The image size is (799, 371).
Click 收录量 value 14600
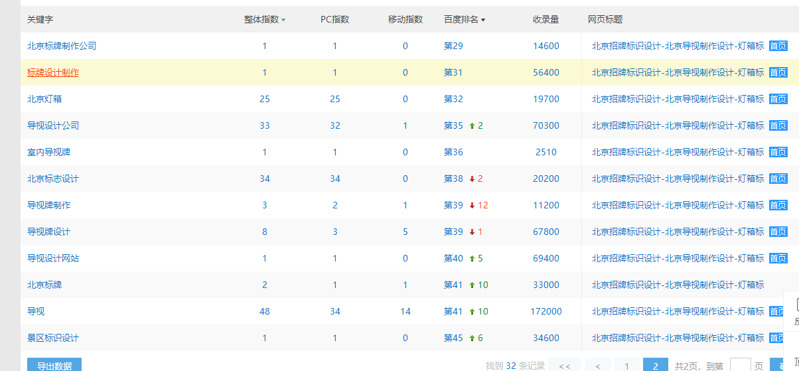[546, 46]
